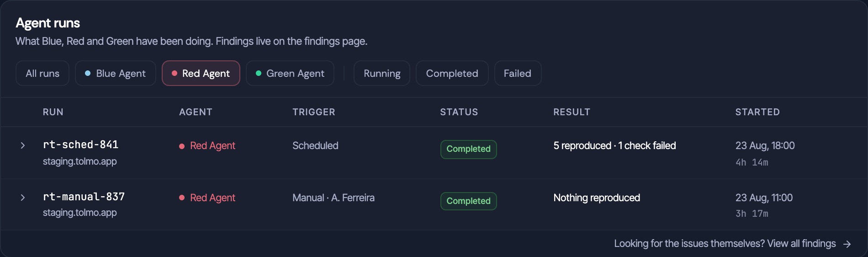Click the '4h 14m' duration
Image resolution: width=868 pixels, height=257 pixels.
(x=752, y=162)
